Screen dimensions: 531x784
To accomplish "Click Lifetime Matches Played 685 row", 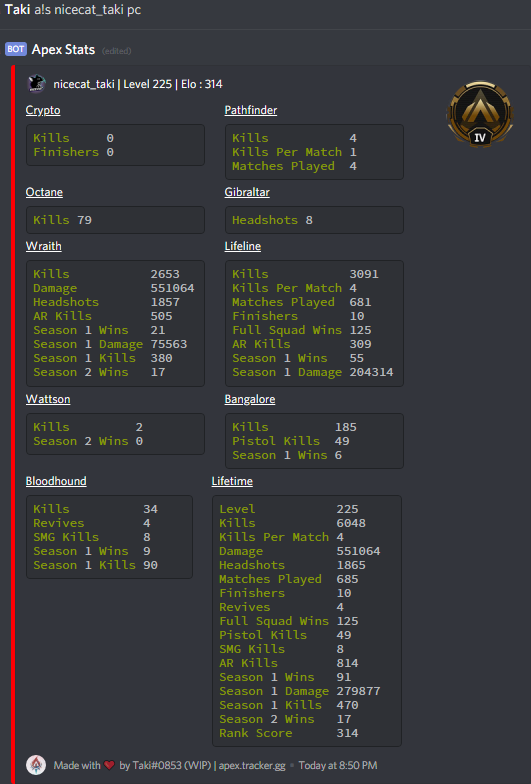I will 288,579.
